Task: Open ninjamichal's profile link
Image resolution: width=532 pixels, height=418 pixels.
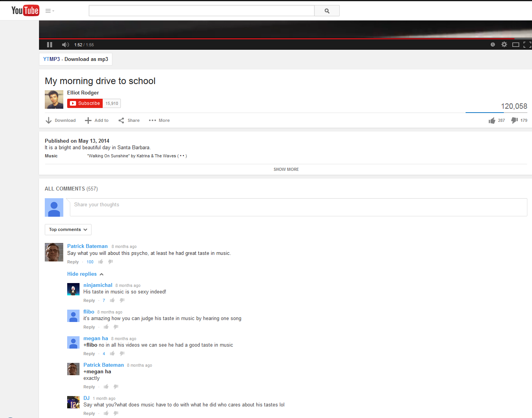Action: tap(98, 285)
